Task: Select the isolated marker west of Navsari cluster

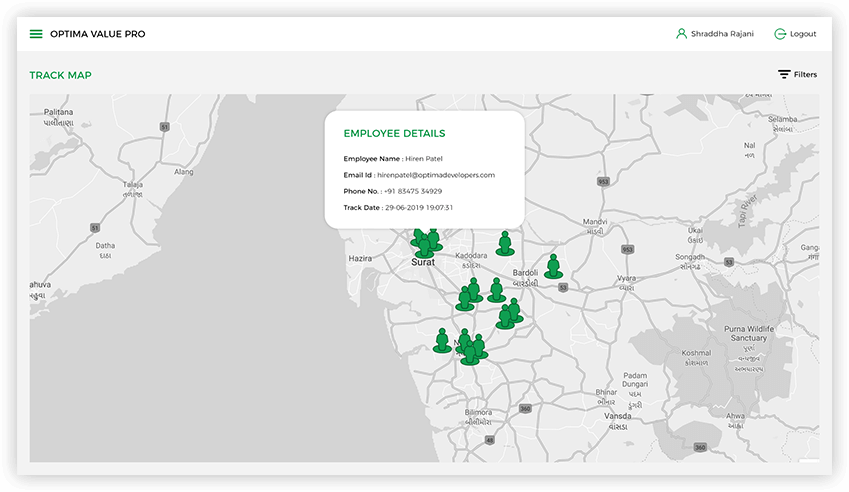Action: coord(442,341)
